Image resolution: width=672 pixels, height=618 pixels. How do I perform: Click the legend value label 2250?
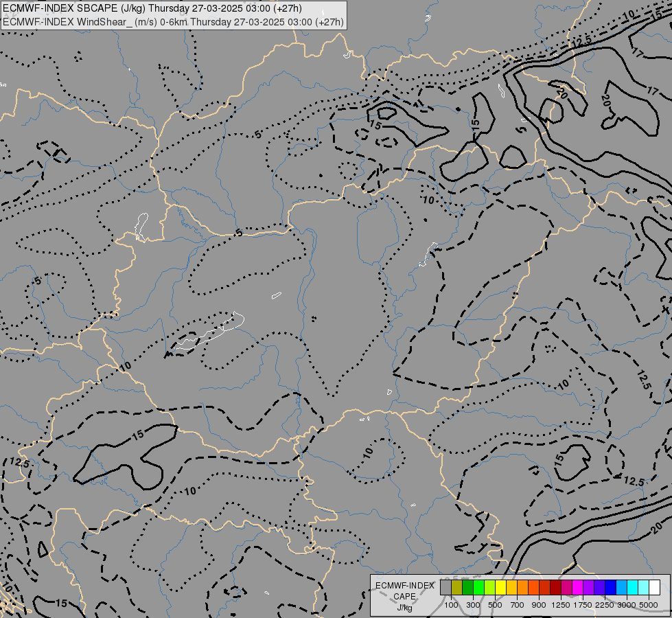pos(605,605)
